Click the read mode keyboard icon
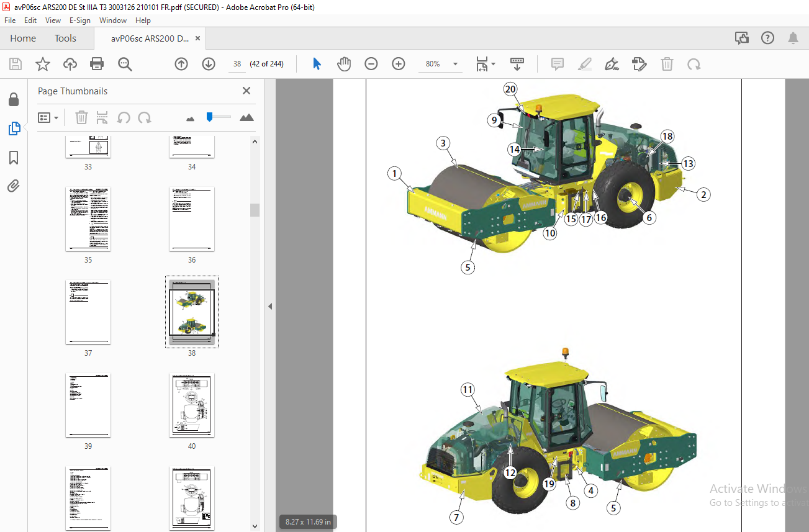This screenshot has height=532, width=809. click(517, 64)
